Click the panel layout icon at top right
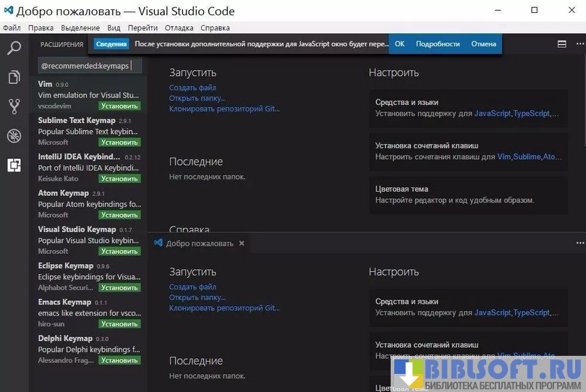This screenshot has height=392, width=586. tap(561, 44)
